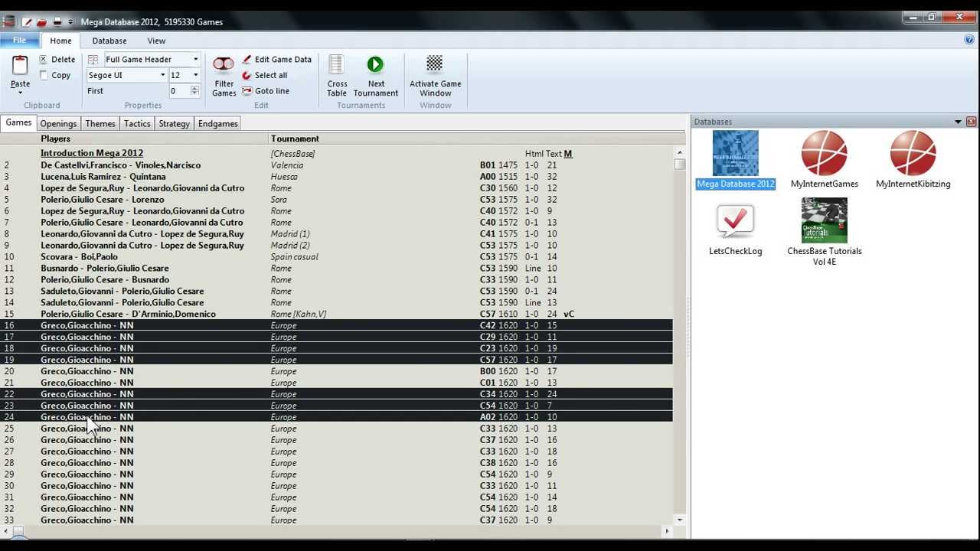Open the Cross Table
This screenshot has height=551, width=980.
coord(337,76)
